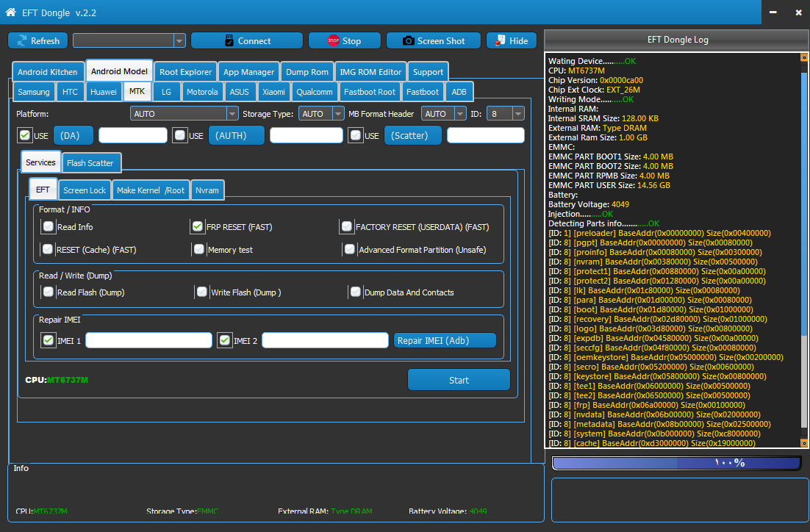The height and width of the screenshot is (532, 810).
Task: Open the Platform AUTO dropdown
Action: click(232, 113)
